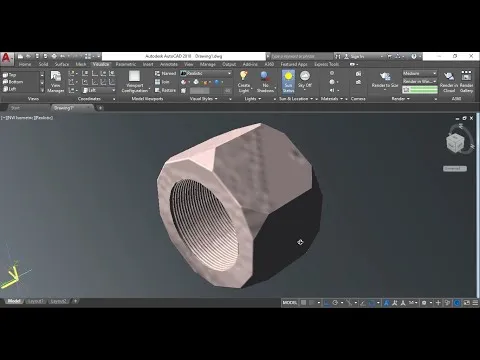Switch to the Layout2 tab
480x360 pixels.
(x=58, y=301)
